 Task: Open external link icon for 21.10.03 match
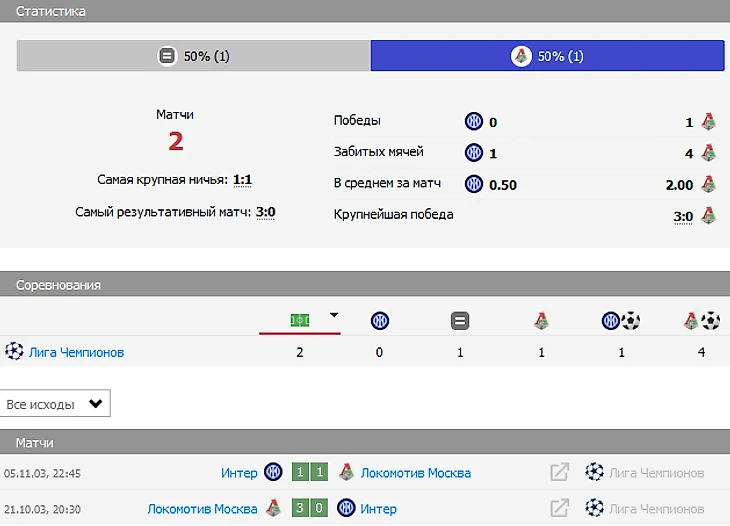pos(560,508)
